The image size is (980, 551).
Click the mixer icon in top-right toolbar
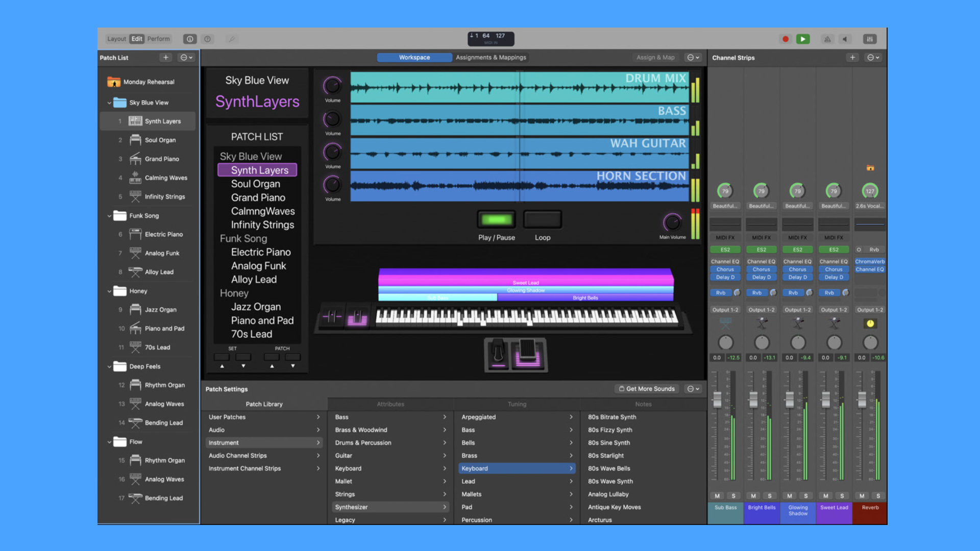pyautogui.click(x=870, y=39)
